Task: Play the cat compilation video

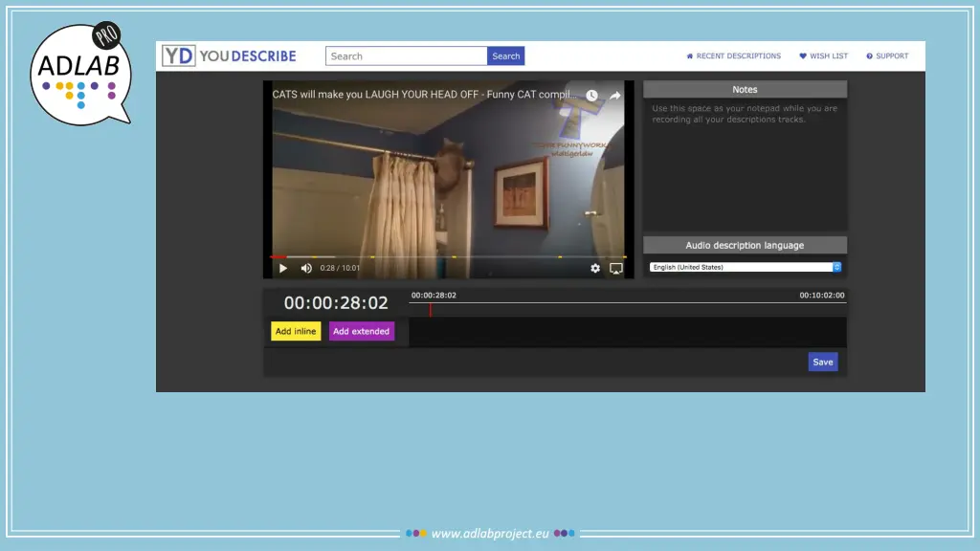Action: 283,268
